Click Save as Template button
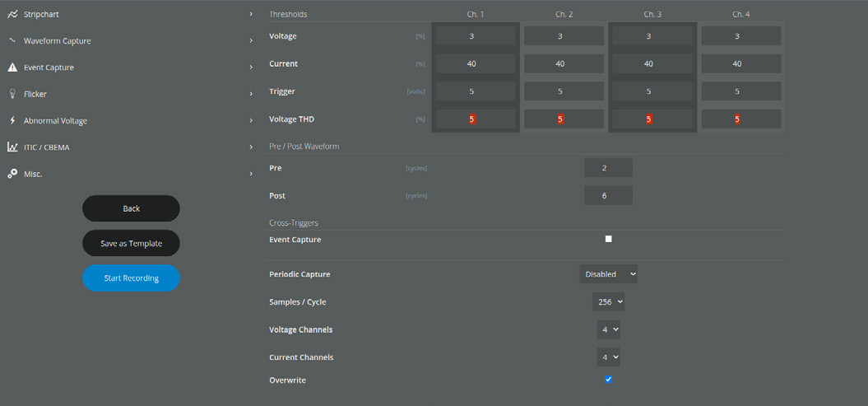The width and height of the screenshot is (868, 406). [x=131, y=243]
